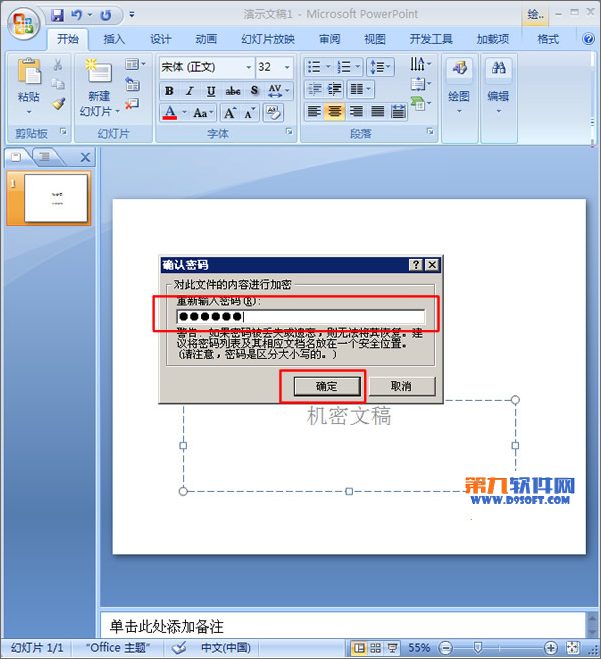Open the font size dropdown
The image size is (601, 659).
(287, 67)
